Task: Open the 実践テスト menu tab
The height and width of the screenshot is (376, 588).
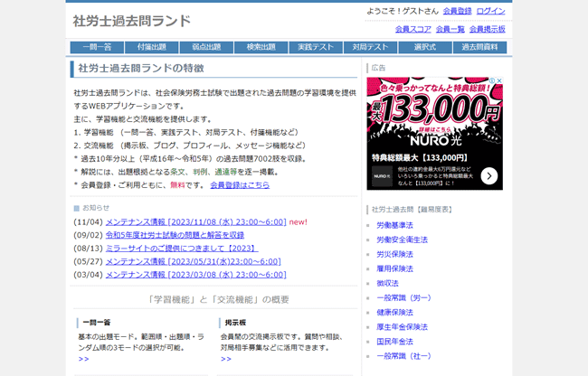Action: 316,47
